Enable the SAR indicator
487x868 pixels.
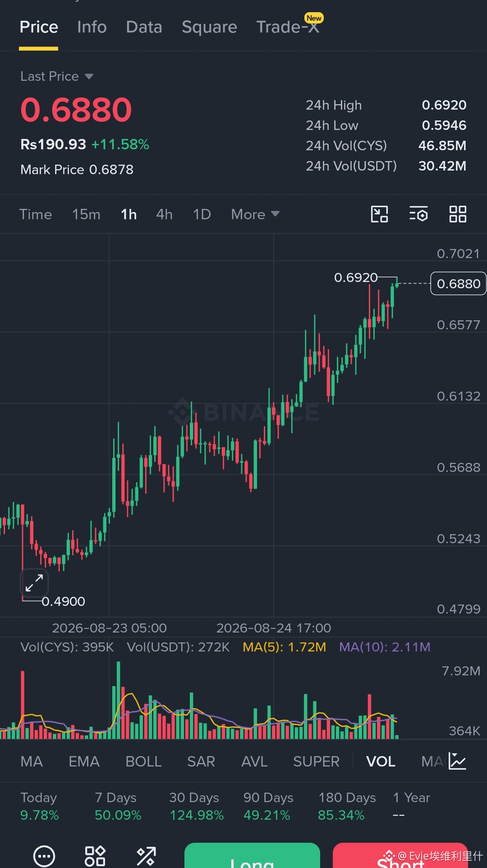[x=201, y=762]
